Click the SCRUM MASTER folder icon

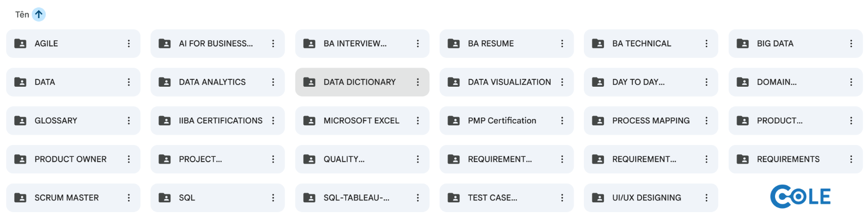coord(21,198)
